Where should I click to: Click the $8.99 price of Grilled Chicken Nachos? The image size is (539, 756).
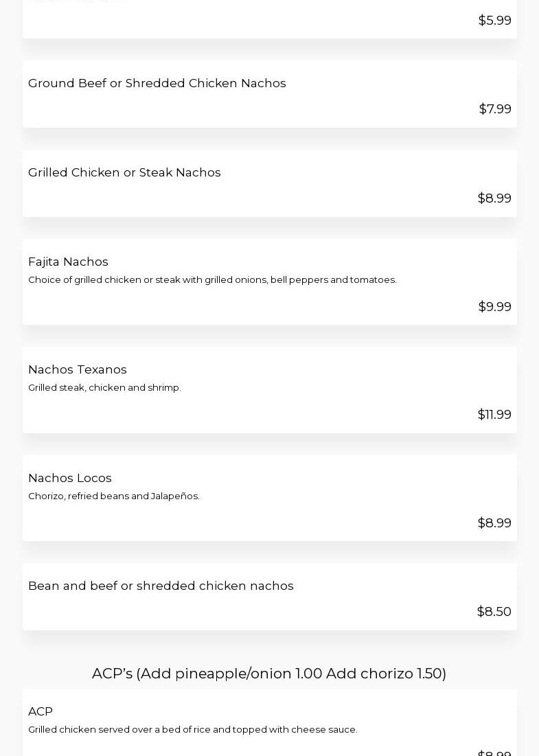click(494, 198)
